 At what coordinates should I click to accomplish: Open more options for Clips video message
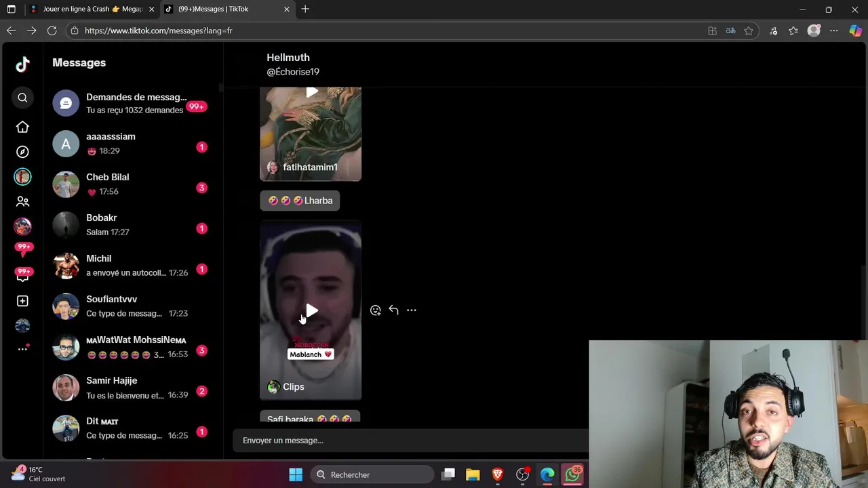pyautogui.click(x=412, y=310)
